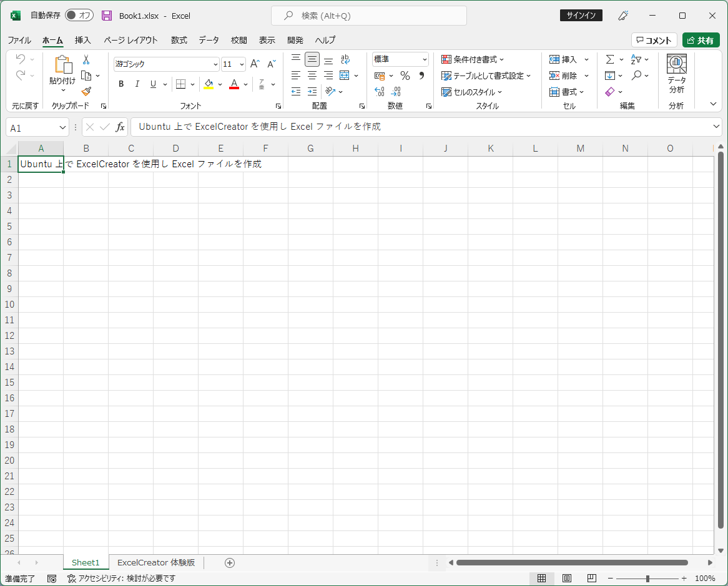Click the comma style icon

(x=421, y=76)
